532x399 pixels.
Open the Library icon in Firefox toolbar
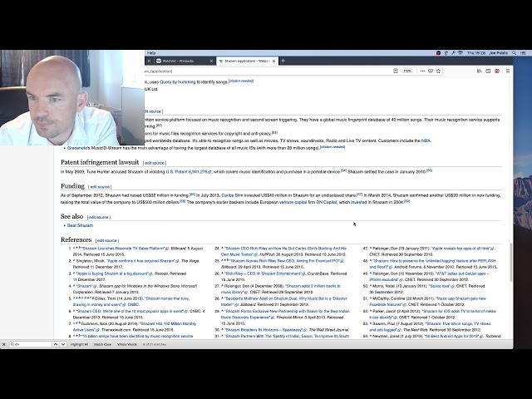pos(479,71)
